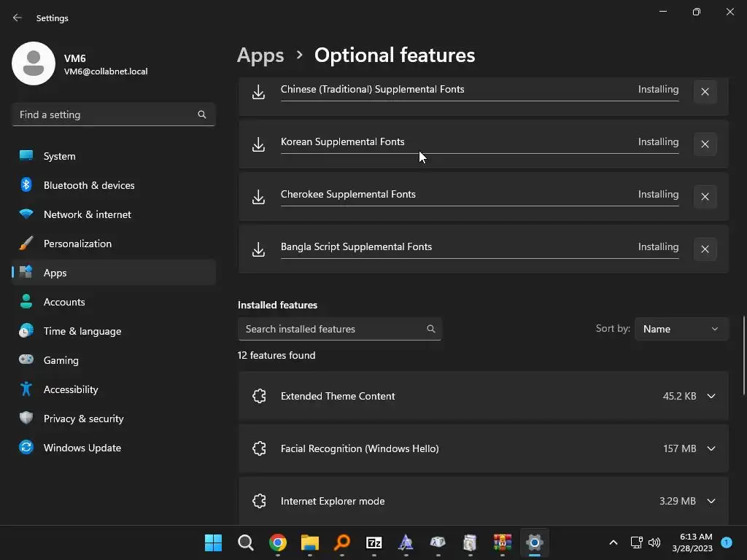
Task: Cancel the Bangla Script Supplemental Fonts installation
Action: [705, 249]
